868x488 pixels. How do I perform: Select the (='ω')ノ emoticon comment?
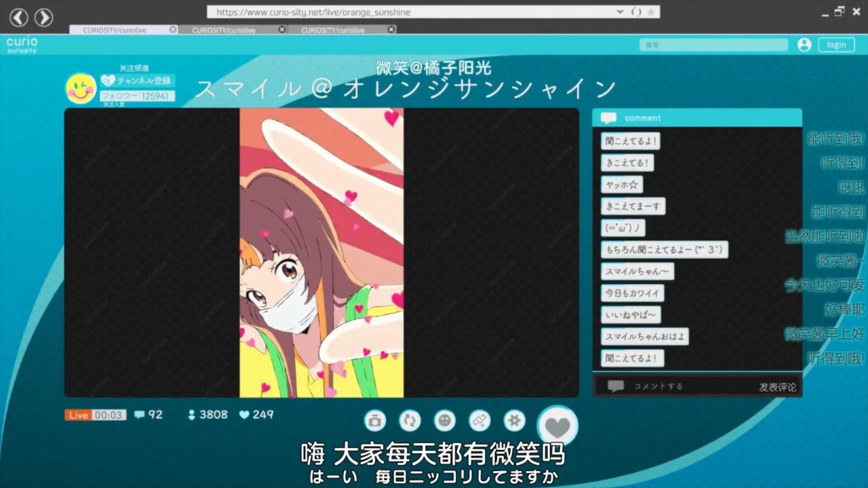(x=623, y=228)
